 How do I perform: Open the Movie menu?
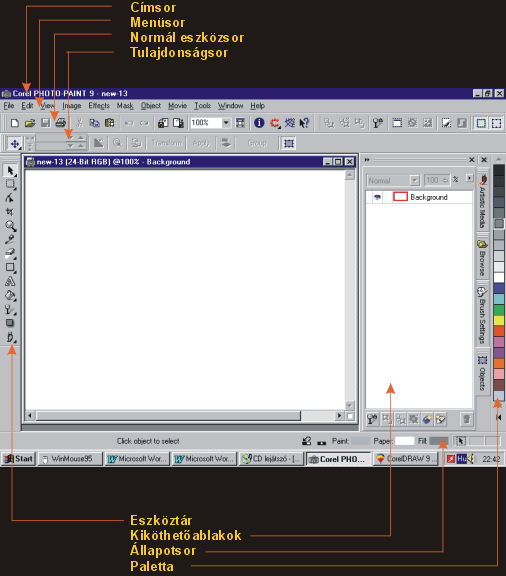(x=177, y=106)
